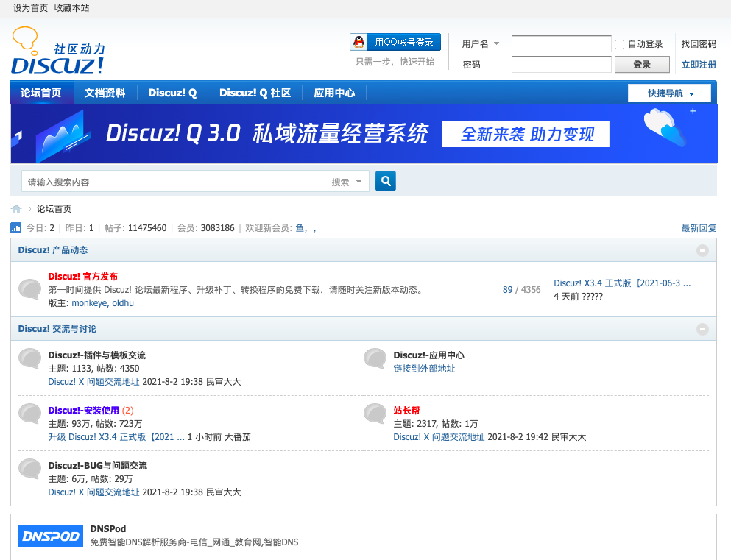Click the Discuz!-BUG与问题交流 forum bubble icon
The width and height of the screenshot is (731, 560).
[30, 469]
